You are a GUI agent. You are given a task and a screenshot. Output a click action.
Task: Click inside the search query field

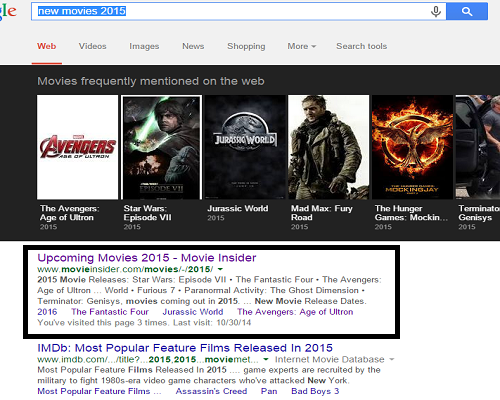tap(238, 12)
